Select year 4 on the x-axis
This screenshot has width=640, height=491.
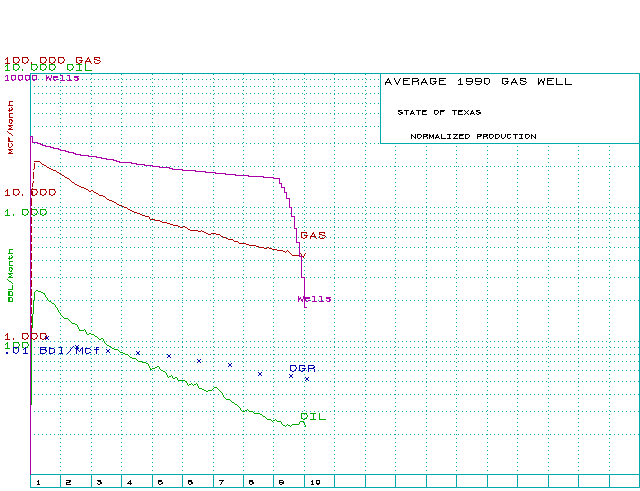(129, 482)
